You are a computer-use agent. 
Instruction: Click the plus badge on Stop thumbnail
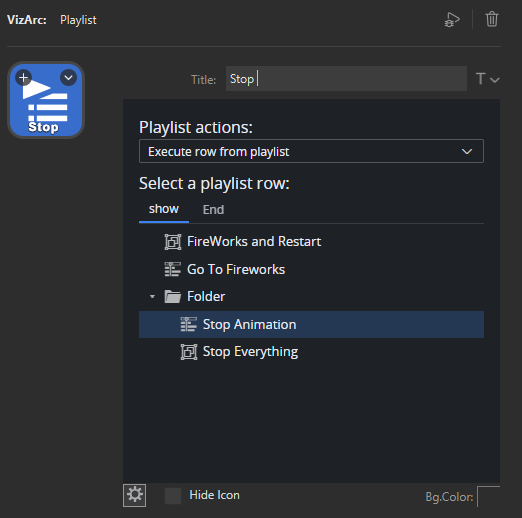[x=23, y=78]
